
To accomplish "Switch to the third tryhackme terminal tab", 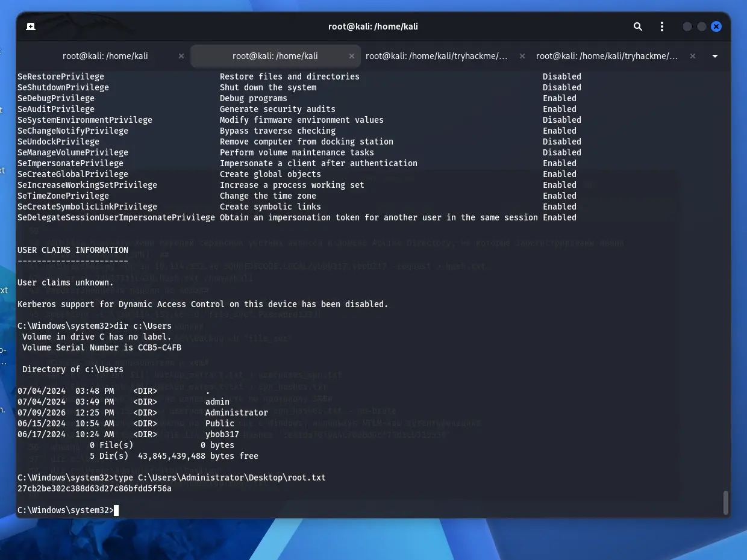I will click(x=437, y=56).
